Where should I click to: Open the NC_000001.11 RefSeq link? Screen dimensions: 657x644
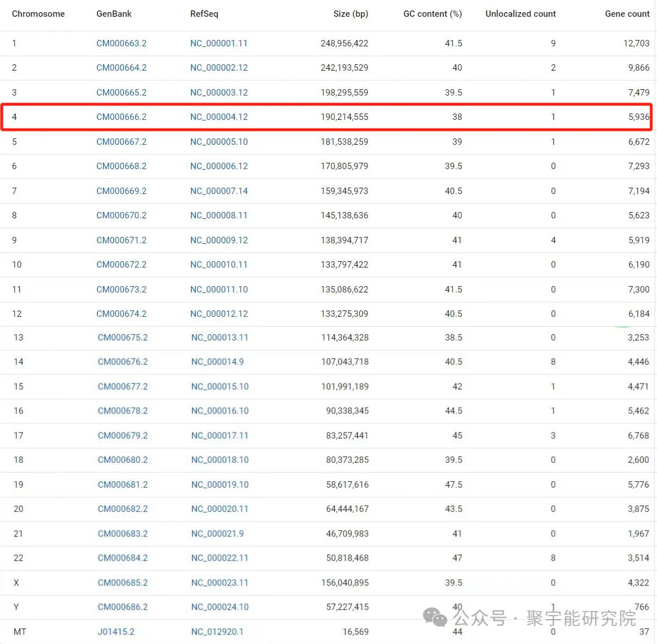[x=218, y=43]
